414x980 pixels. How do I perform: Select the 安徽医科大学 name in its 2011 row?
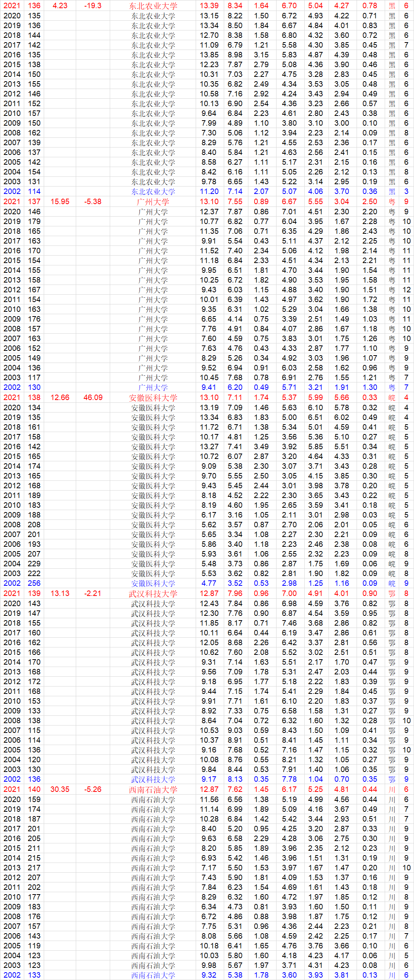point(153,496)
